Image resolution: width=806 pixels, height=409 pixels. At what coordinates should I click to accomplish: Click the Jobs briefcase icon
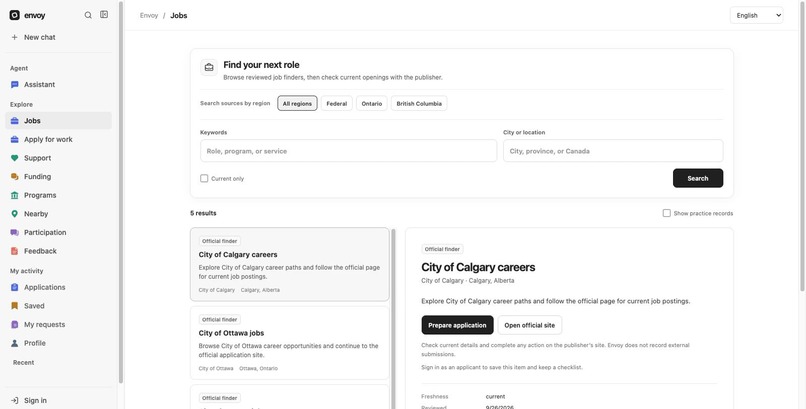click(x=14, y=121)
